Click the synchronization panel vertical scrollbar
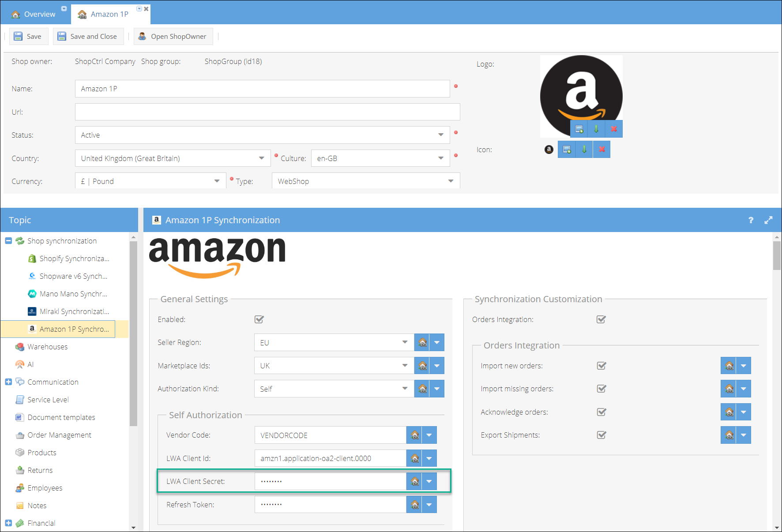Screen dimensions: 782x532 777,255
